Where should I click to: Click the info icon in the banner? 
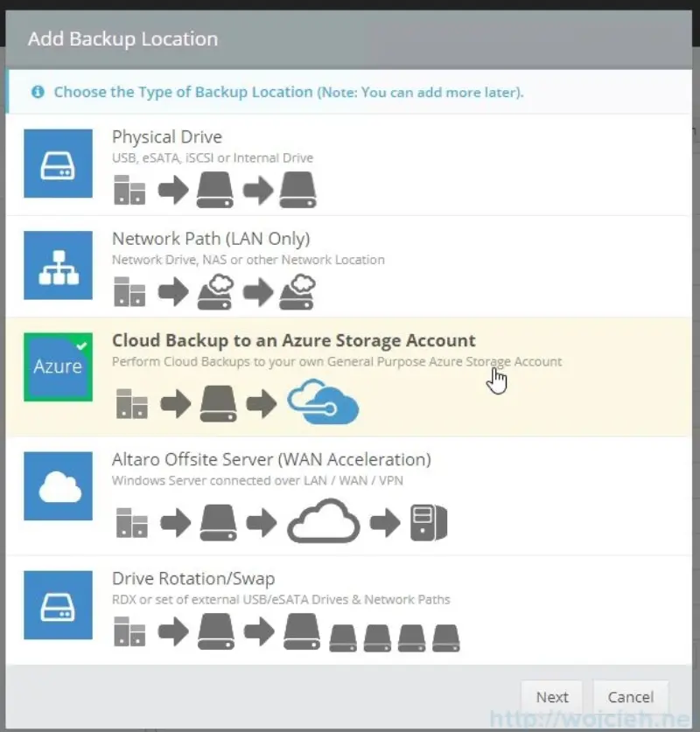(x=37, y=91)
